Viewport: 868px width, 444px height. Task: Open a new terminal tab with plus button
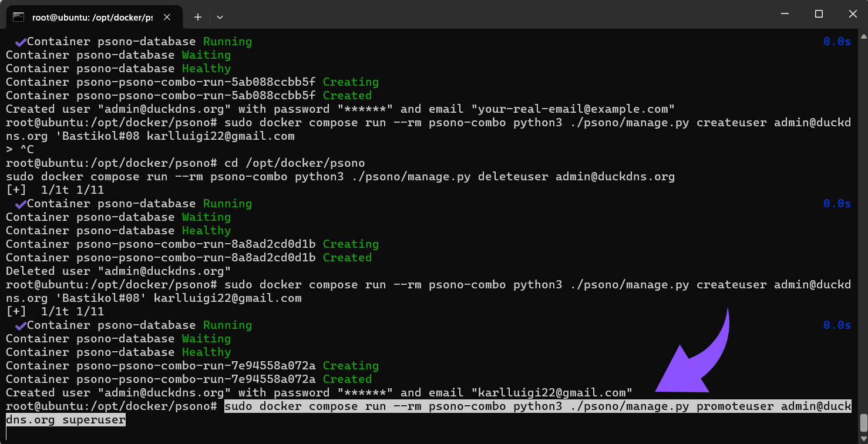[x=198, y=17]
